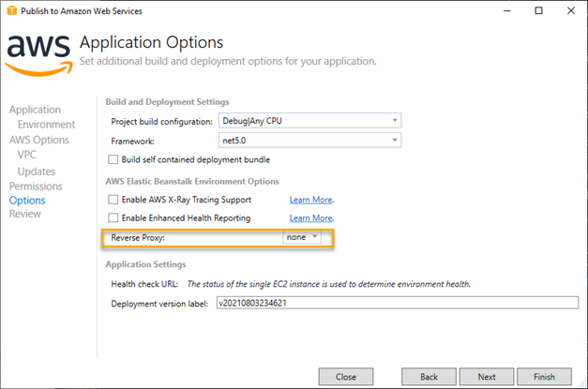The image size is (588, 389).
Task: Click the Next button
Action: click(487, 377)
